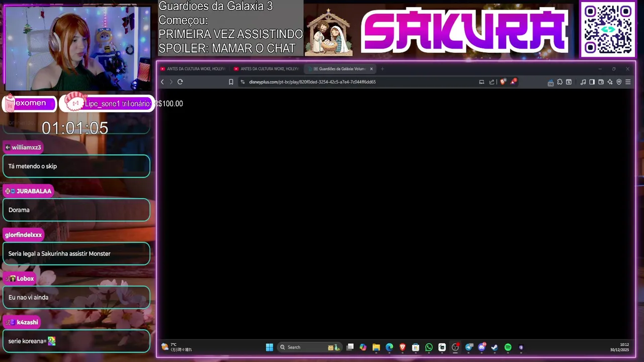Open Brave browser taskbar icon
Screen dimensions: 644x362
(403, 347)
